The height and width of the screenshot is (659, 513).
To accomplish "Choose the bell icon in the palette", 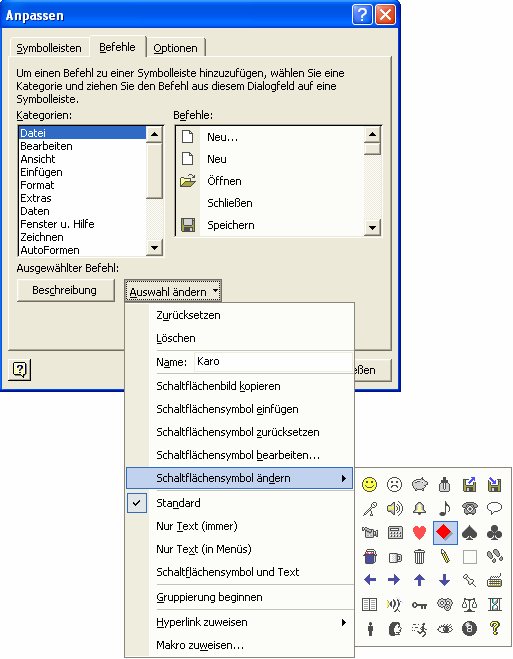I will (419, 509).
